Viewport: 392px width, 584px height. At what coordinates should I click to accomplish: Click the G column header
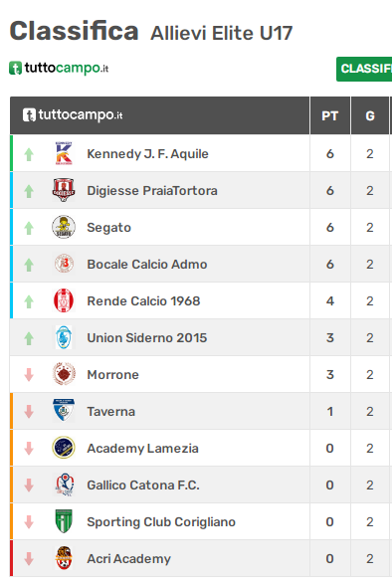click(370, 115)
